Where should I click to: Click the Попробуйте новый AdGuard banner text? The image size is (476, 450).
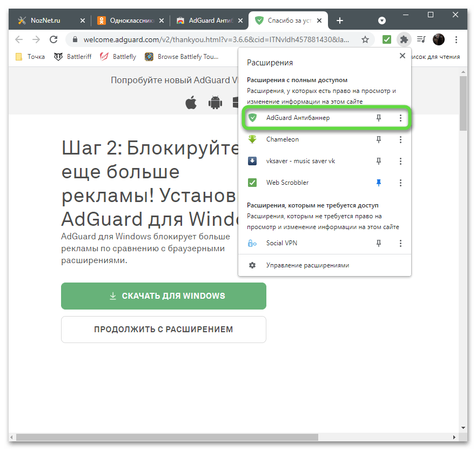pos(175,80)
